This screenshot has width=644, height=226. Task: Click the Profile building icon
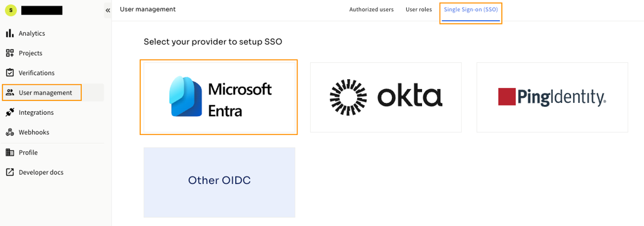pos(10,152)
